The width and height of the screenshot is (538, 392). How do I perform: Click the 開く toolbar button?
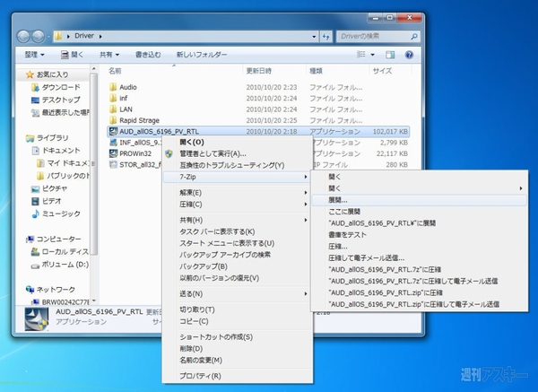click(73, 55)
